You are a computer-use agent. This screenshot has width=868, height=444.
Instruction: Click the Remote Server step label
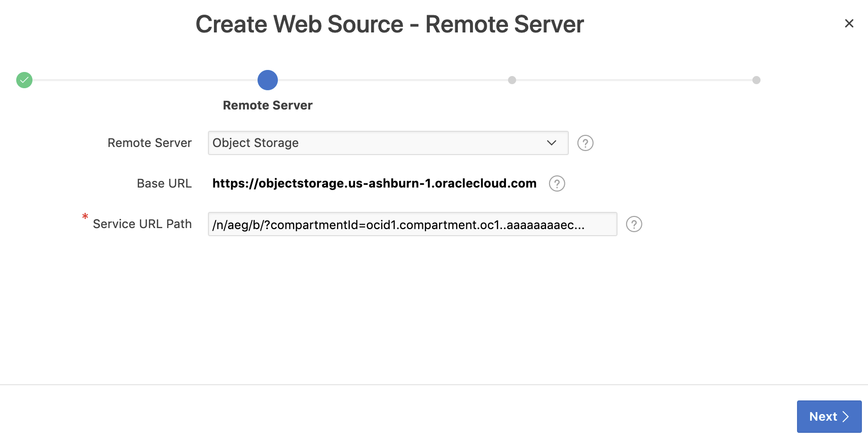click(268, 105)
